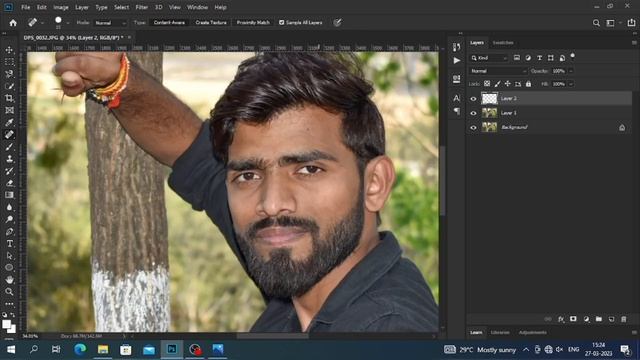The height and width of the screenshot is (360, 640).
Task: Select the Ellipse shape tool
Action: pyautogui.click(x=9, y=268)
